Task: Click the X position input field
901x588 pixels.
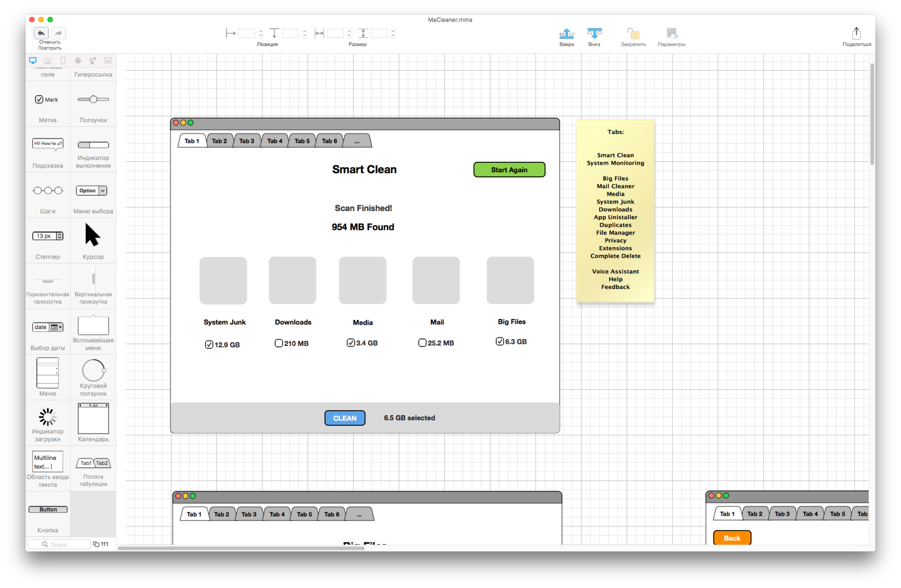Action: [247, 33]
